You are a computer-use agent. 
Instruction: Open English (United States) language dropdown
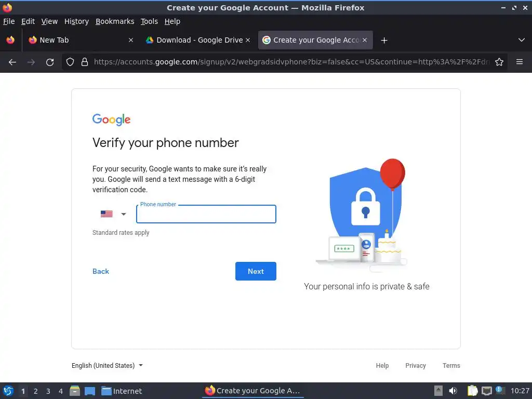107,365
